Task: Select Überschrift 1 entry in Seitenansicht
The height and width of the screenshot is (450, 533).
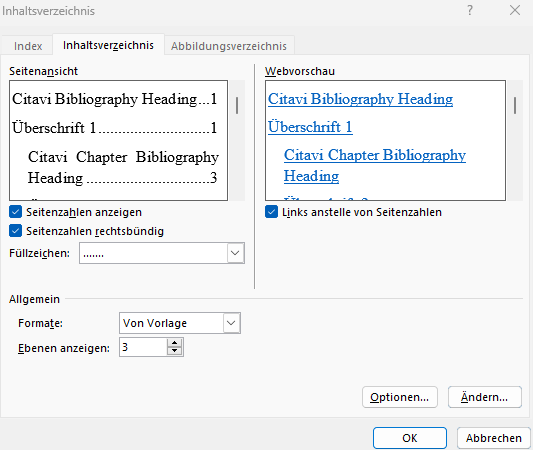Action: (x=115, y=128)
